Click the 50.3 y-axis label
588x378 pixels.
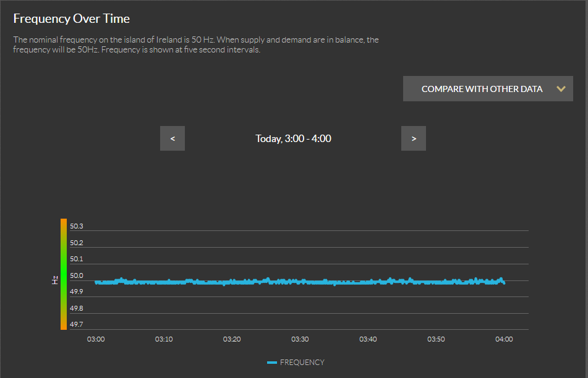click(x=77, y=226)
